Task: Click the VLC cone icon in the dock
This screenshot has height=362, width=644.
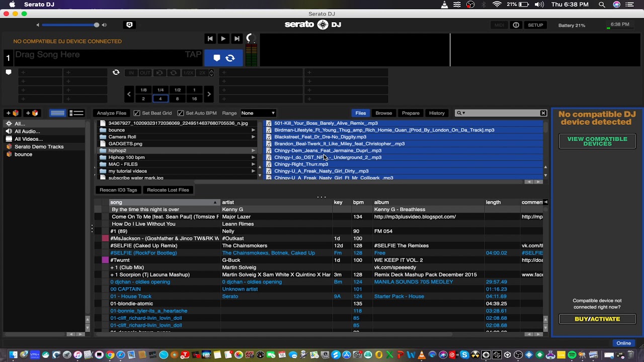Action: point(422,355)
